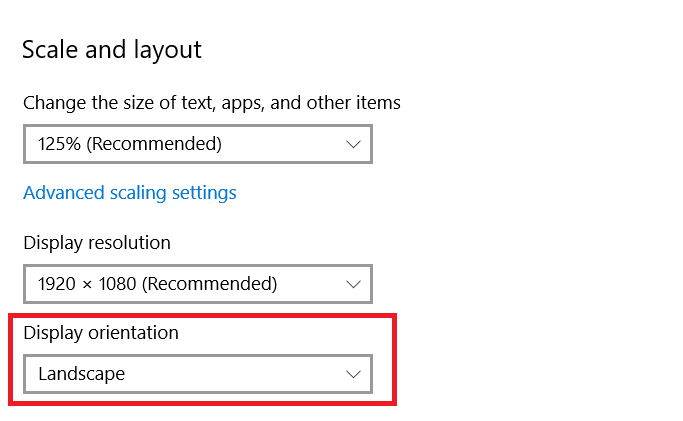
Task: Click the 1920 × 1080 (Recommended) value
Action: tap(157, 284)
